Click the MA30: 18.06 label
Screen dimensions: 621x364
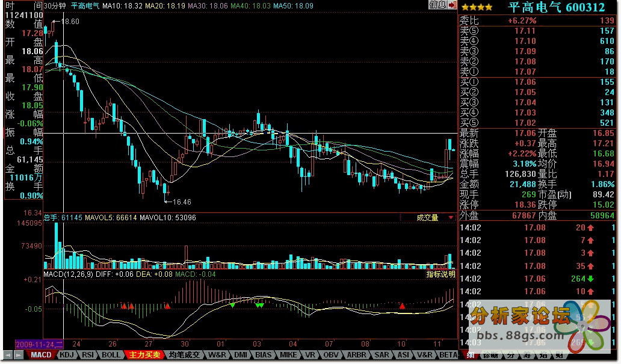(x=208, y=6)
